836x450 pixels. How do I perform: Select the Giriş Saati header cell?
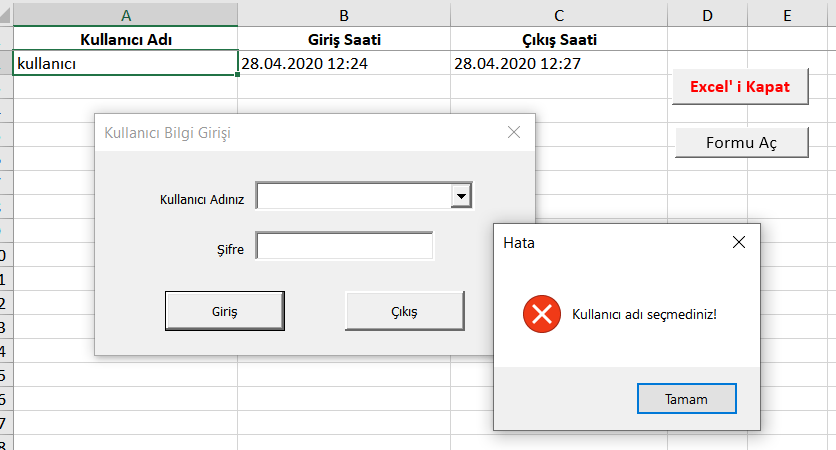coord(344,40)
